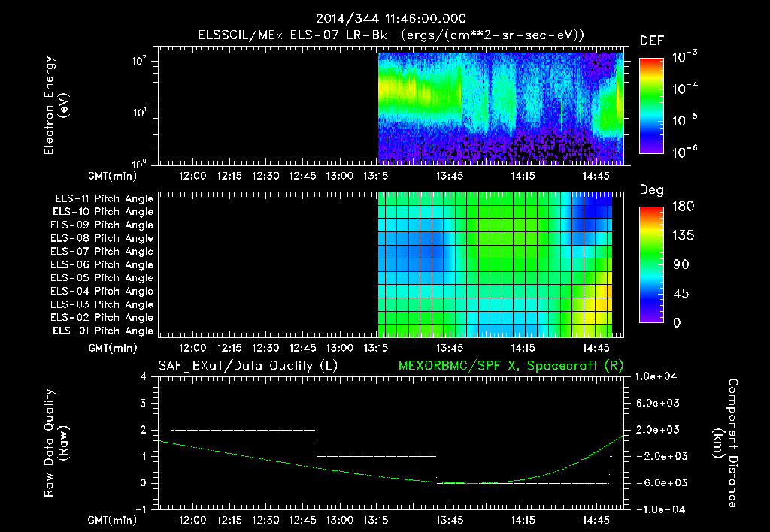Click the ELS-02 Pitch Angle row label
770x532 pixels.
click(102, 318)
